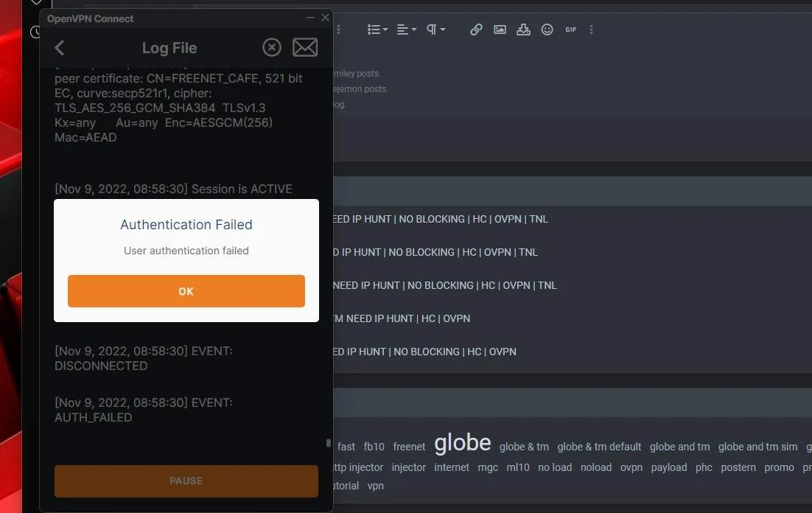
Task: Select the 'injector' tag
Action: 409,467
